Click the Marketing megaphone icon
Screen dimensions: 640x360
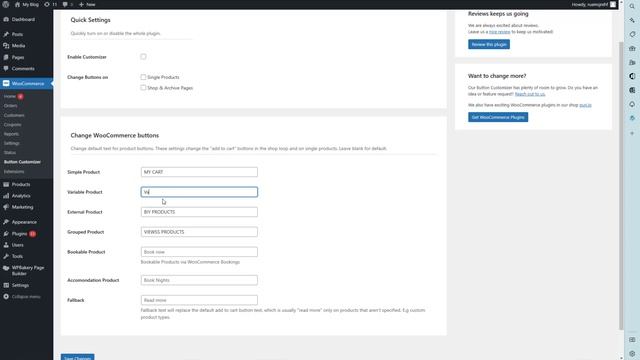point(6,207)
